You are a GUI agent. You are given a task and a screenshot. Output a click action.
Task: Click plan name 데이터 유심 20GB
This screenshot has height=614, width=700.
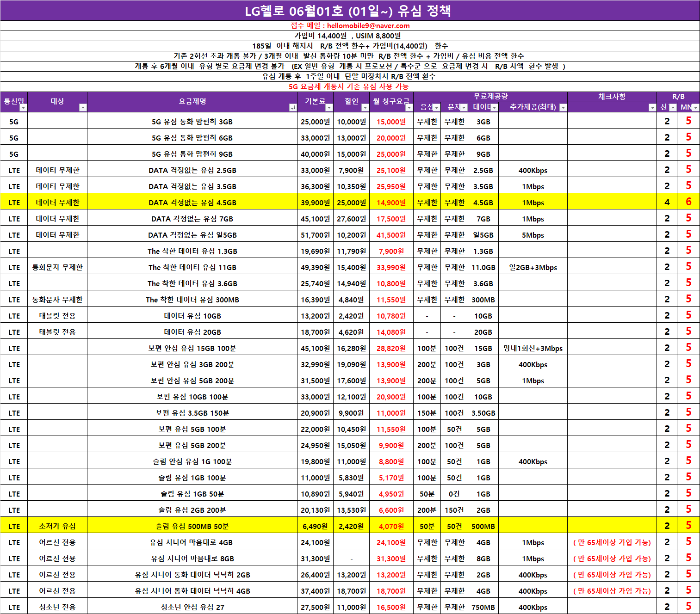point(192,332)
